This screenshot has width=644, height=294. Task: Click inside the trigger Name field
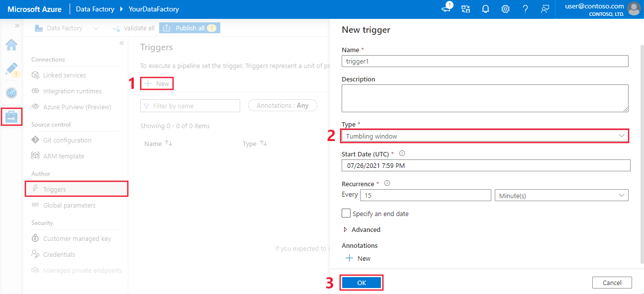(x=485, y=61)
